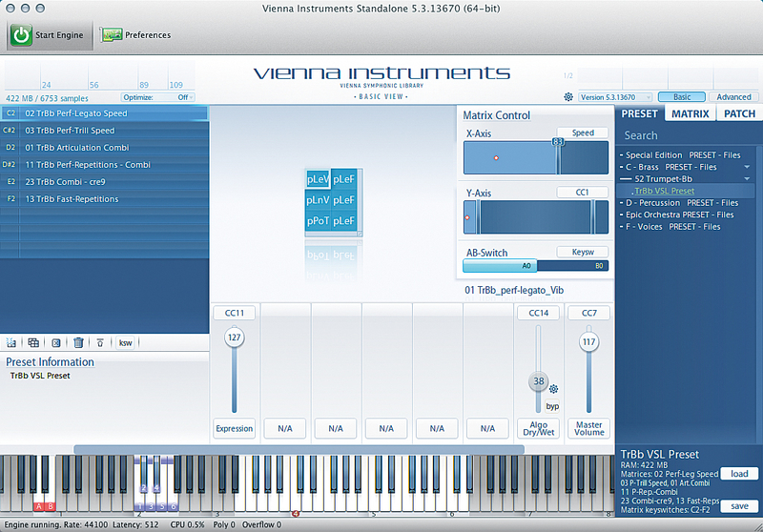This screenshot has height=532, width=763.
Task: Select the pLeV matrix cell
Action: (319, 179)
